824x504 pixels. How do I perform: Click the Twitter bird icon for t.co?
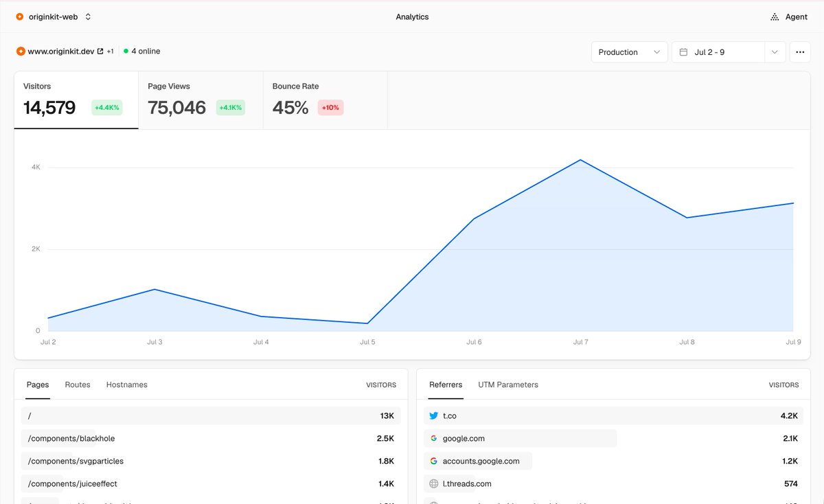coord(433,415)
